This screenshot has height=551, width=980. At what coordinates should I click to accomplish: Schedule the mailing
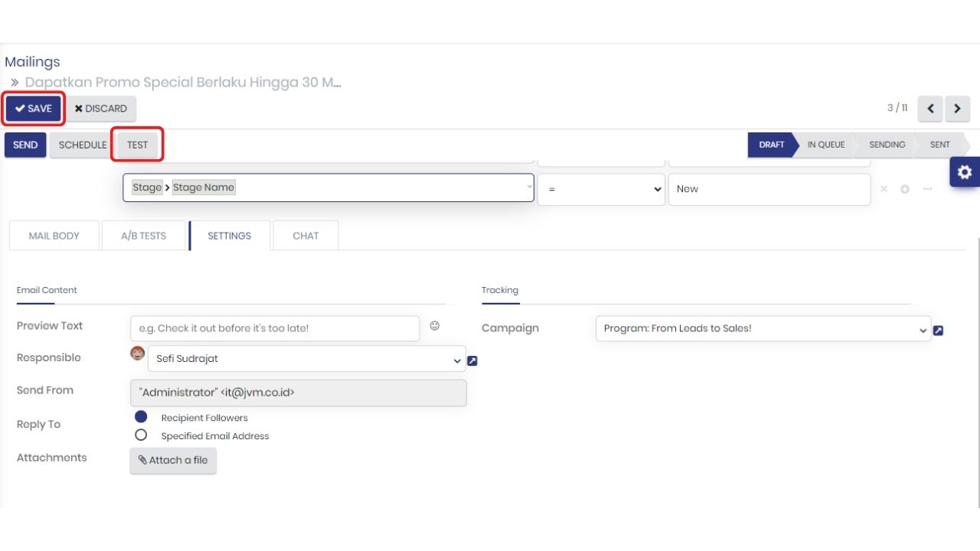point(83,145)
